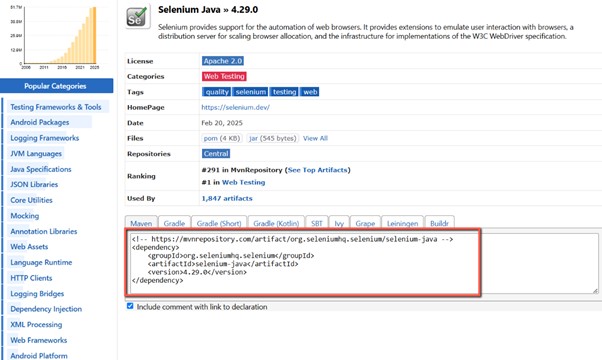This screenshot has width=602, height=360.
Task: Open JVM Languages category
Action: coord(36,154)
